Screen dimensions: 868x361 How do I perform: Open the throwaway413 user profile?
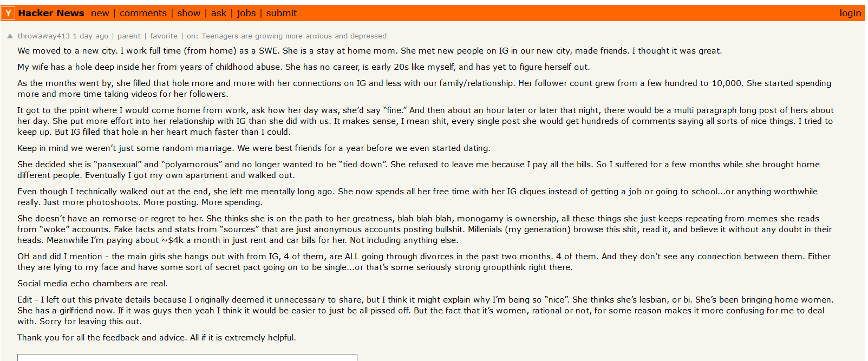coord(43,36)
